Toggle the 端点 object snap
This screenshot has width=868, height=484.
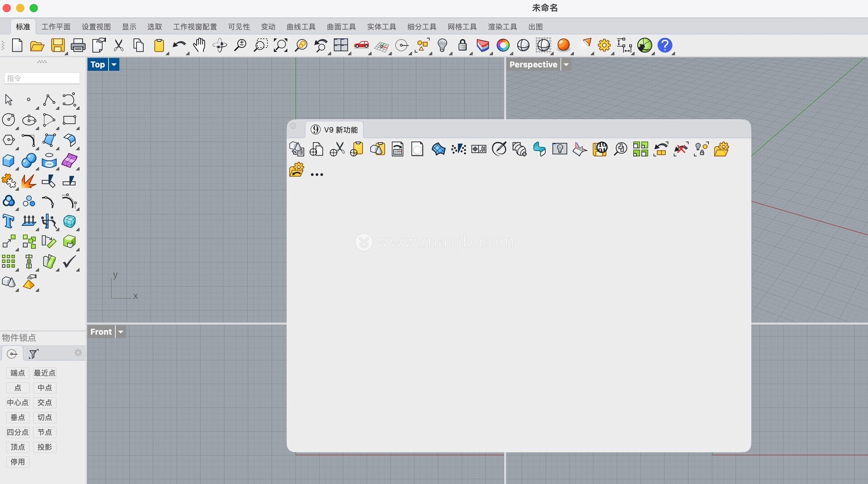[x=18, y=373]
